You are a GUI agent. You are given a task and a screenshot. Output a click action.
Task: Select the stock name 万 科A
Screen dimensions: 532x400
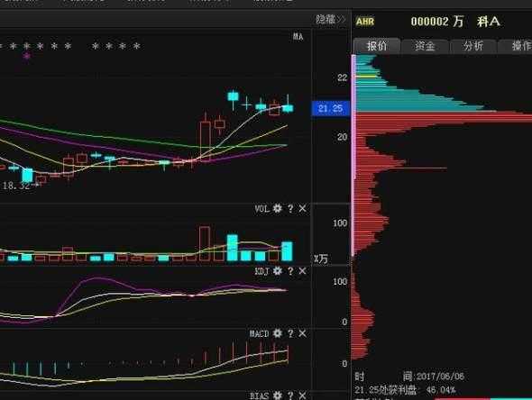(x=476, y=22)
